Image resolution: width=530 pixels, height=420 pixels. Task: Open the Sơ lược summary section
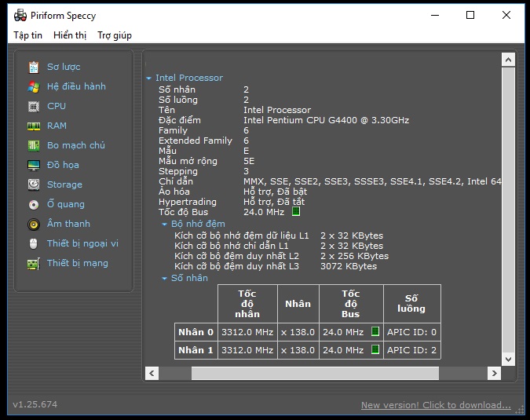point(64,67)
